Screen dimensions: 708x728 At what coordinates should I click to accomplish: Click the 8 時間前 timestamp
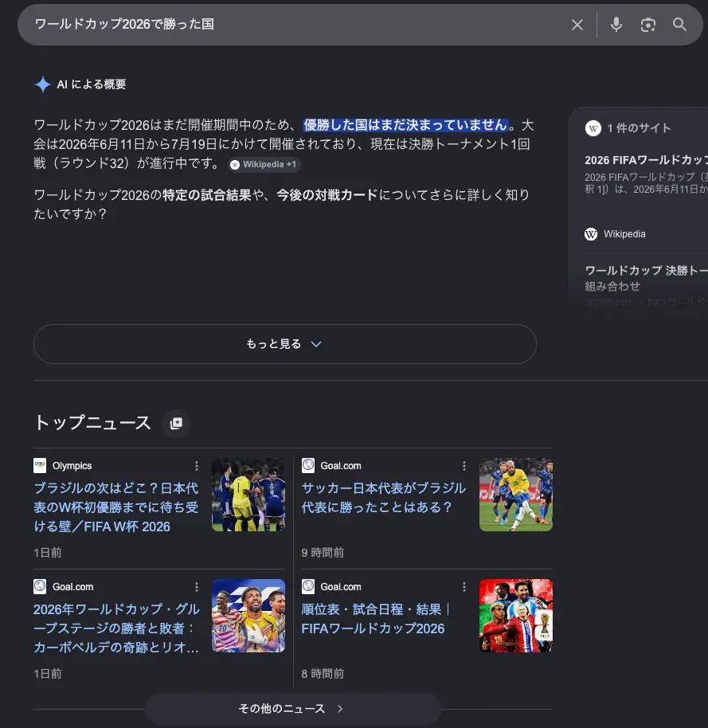pos(323,674)
